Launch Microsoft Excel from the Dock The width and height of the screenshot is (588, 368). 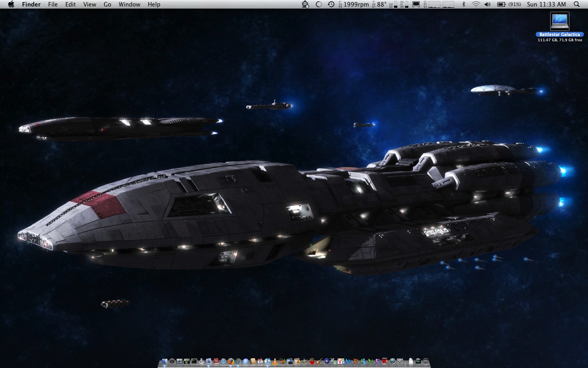[x=370, y=361]
